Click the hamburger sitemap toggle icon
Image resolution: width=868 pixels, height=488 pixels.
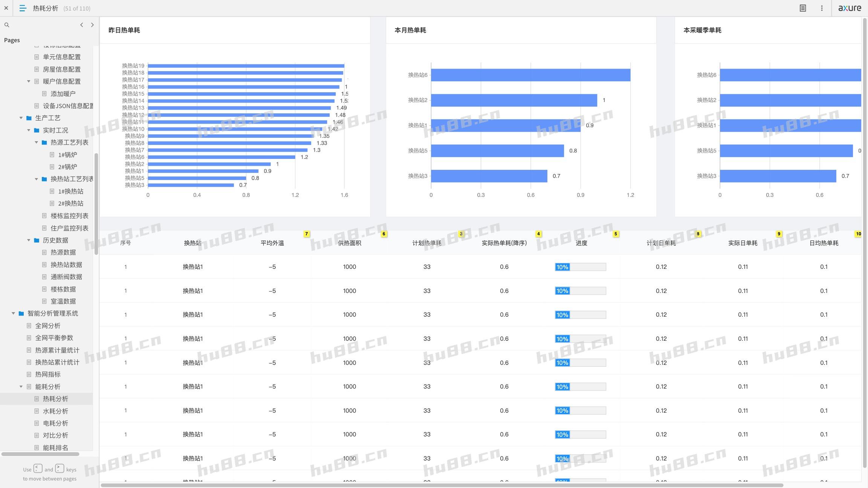tap(23, 8)
